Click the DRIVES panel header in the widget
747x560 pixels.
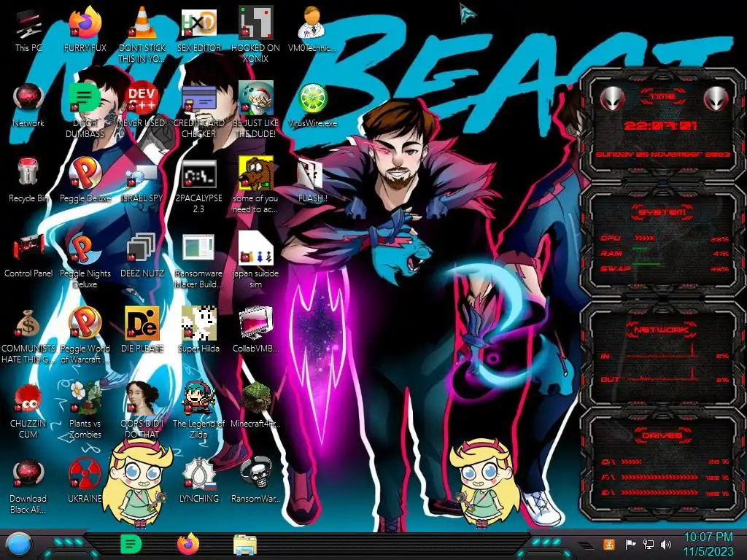tap(662, 435)
